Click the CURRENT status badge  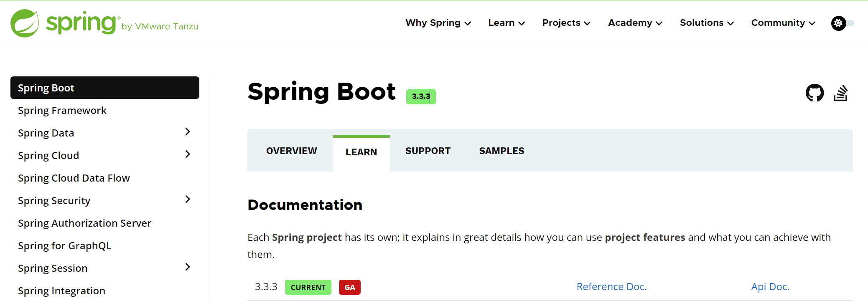308,287
